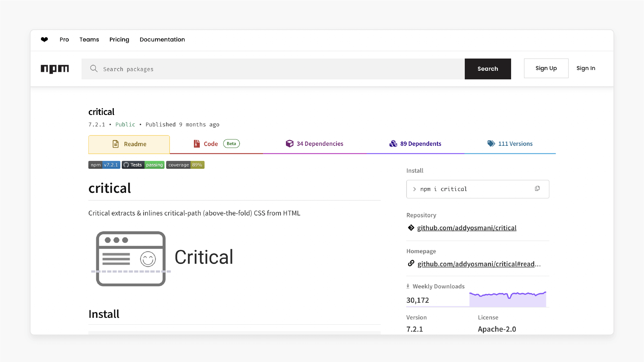644x362 pixels.
Task: Click the Weekly Downloads label
Action: pyautogui.click(x=439, y=286)
